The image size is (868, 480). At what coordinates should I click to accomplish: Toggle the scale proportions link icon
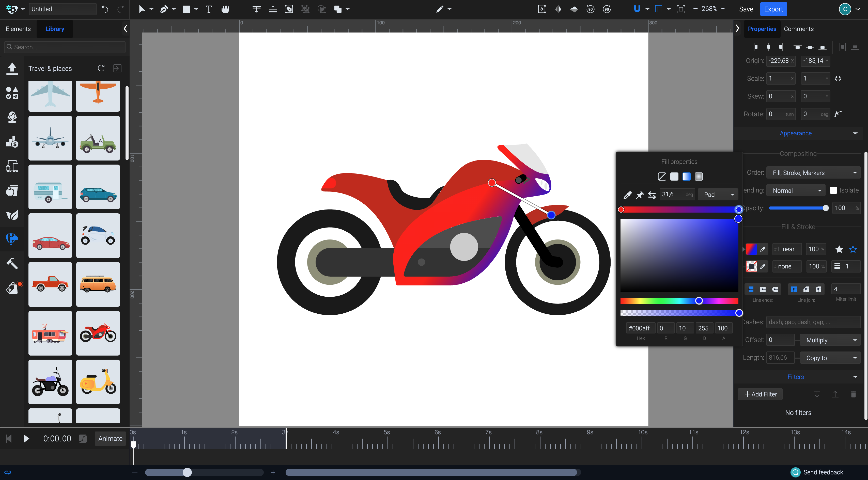(838, 79)
